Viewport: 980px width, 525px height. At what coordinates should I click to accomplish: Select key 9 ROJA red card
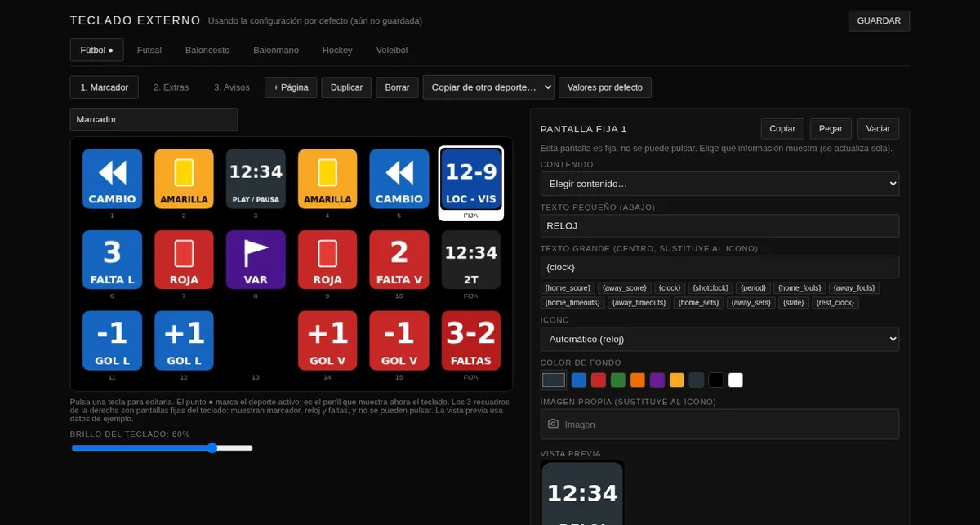pos(327,260)
